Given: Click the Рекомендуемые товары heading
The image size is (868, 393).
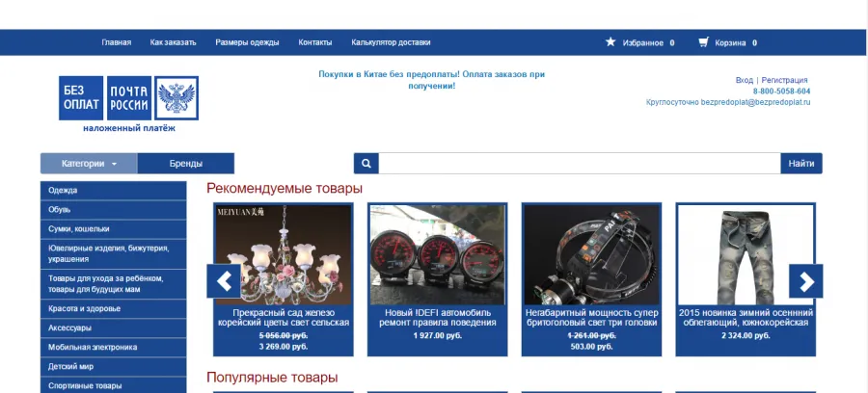Looking at the screenshot, I should click(x=284, y=189).
